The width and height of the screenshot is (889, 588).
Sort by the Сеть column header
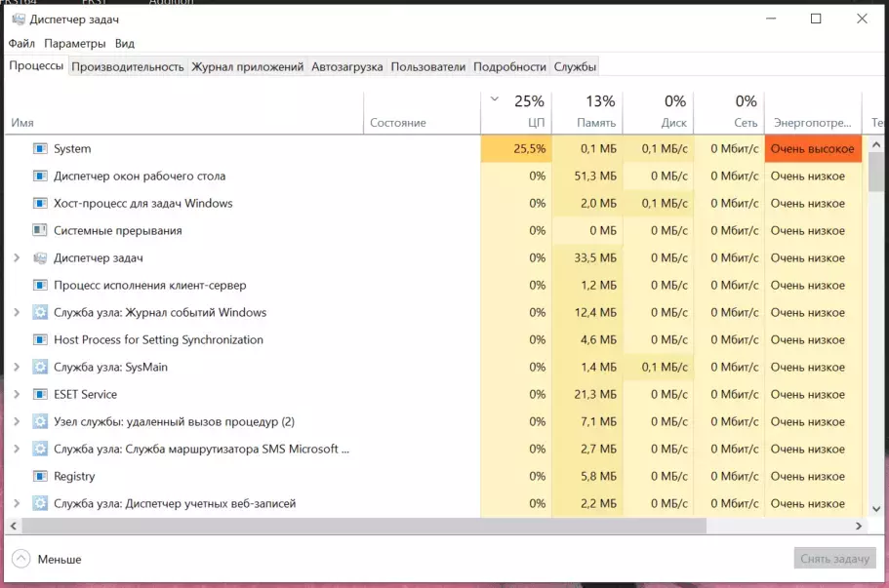729,113
